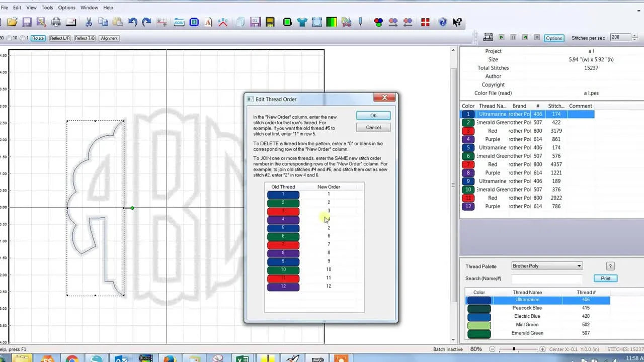Click the red four-square grid icon
The height and width of the screenshot is (362, 644).
click(x=425, y=22)
